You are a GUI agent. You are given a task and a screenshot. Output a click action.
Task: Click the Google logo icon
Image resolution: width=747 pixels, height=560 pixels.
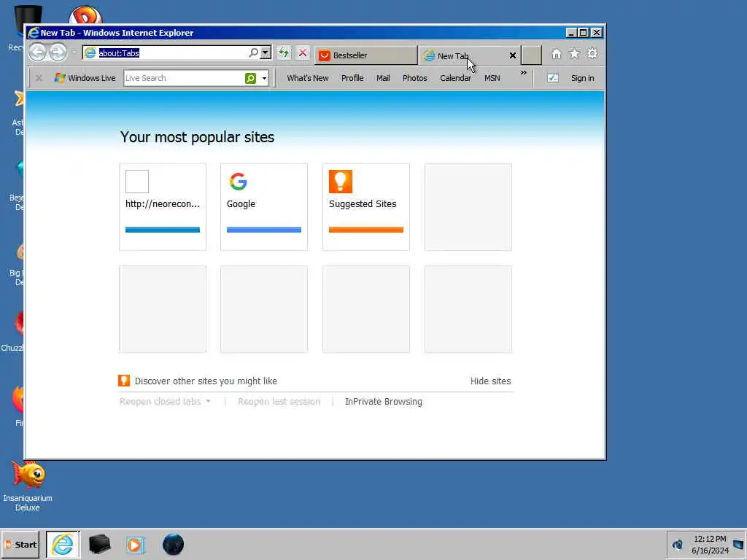[x=239, y=182]
